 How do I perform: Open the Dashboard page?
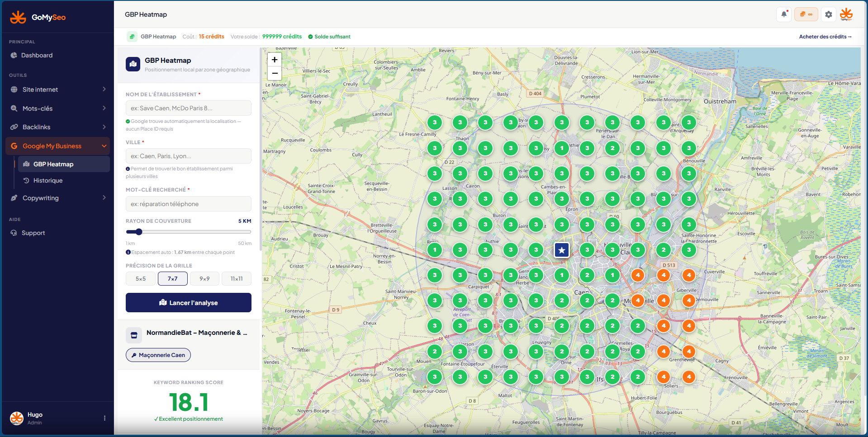click(x=57, y=55)
